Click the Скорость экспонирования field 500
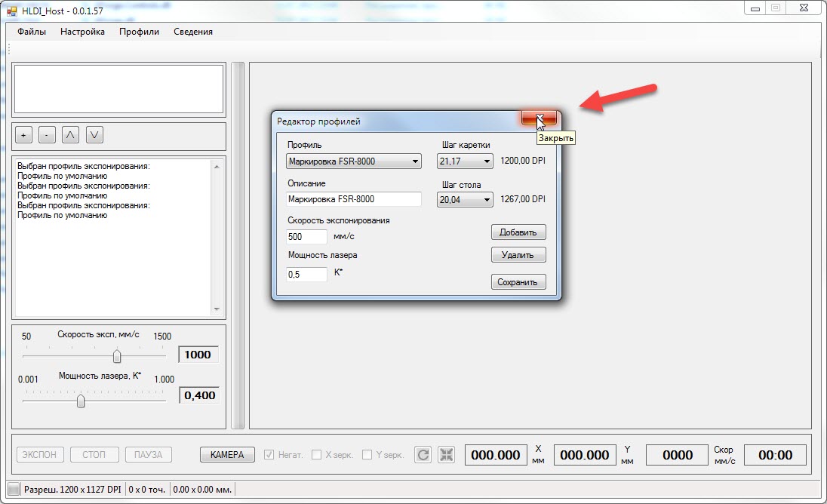827x504 pixels. tap(306, 237)
